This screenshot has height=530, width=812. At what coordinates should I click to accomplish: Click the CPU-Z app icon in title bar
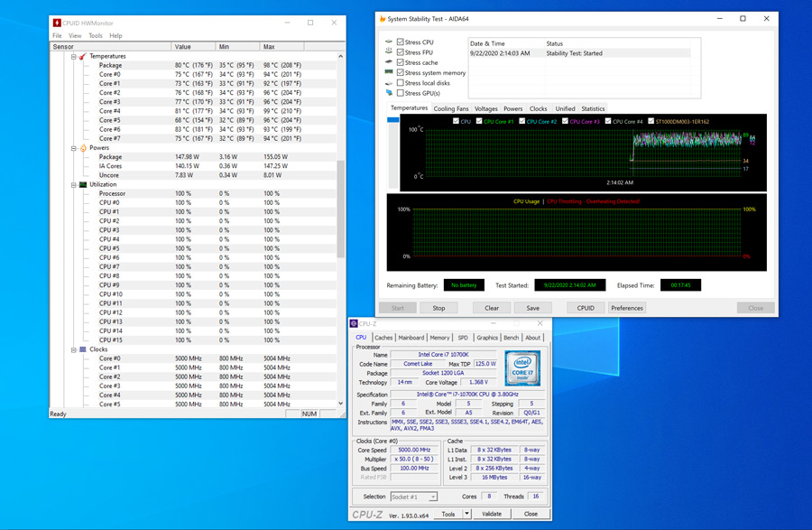click(x=354, y=323)
